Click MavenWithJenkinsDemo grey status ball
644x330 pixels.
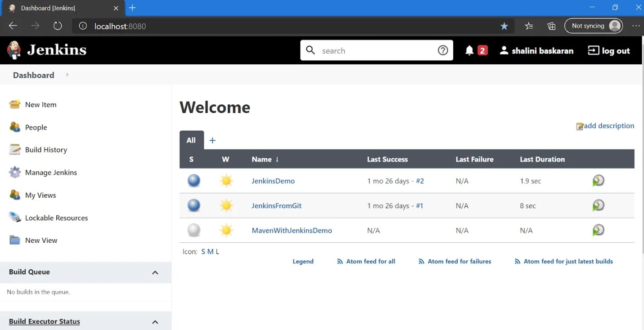pyautogui.click(x=194, y=230)
